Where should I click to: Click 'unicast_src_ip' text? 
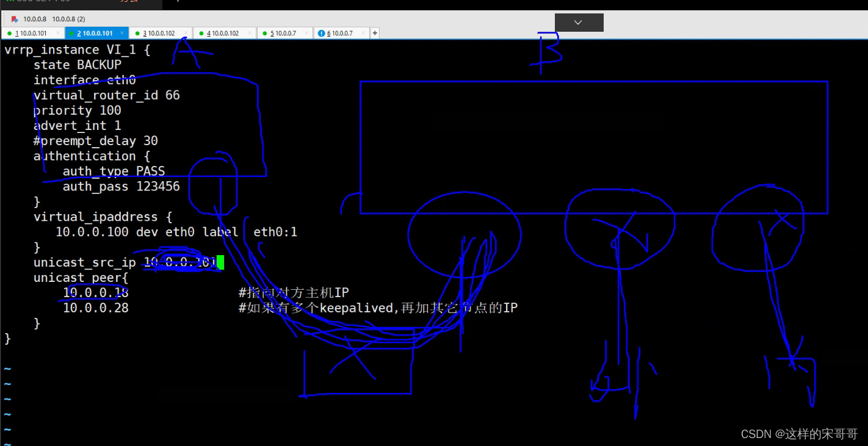[x=85, y=262]
